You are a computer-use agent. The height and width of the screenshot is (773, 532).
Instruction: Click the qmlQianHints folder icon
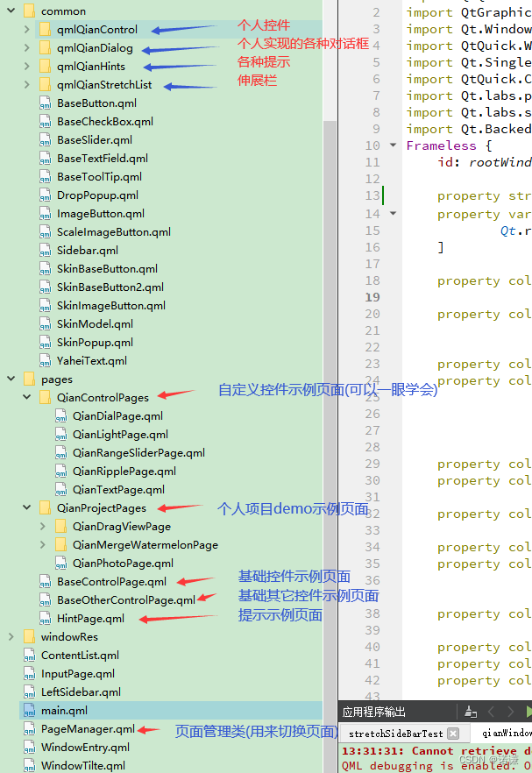pos(46,66)
